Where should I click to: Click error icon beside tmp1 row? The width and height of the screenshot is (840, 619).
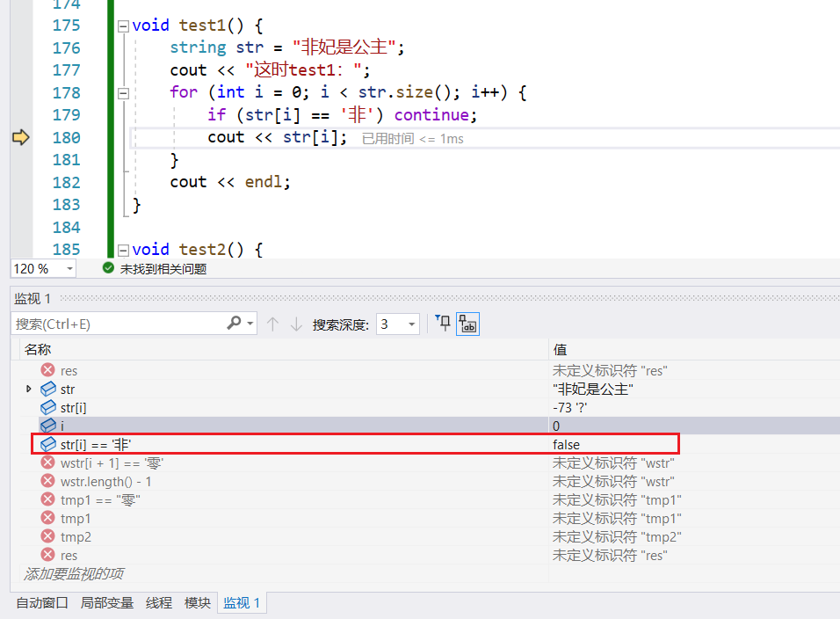pyautogui.click(x=47, y=518)
